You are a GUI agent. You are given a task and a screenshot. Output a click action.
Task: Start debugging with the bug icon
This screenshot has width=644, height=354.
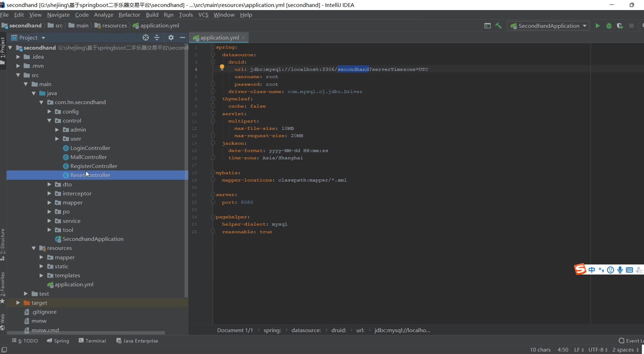(x=609, y=26)
